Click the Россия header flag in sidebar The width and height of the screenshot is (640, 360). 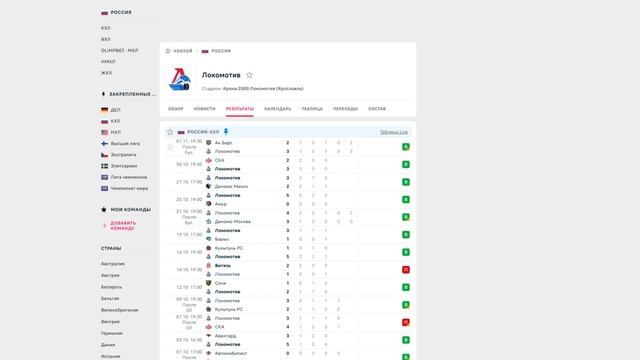pyautogui.click(x=104, y=13)
